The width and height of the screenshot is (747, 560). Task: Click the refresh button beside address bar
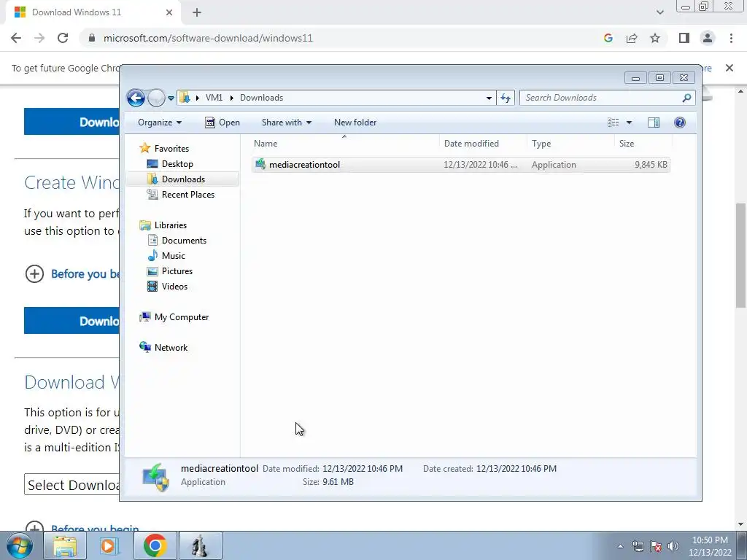point(506,98)
